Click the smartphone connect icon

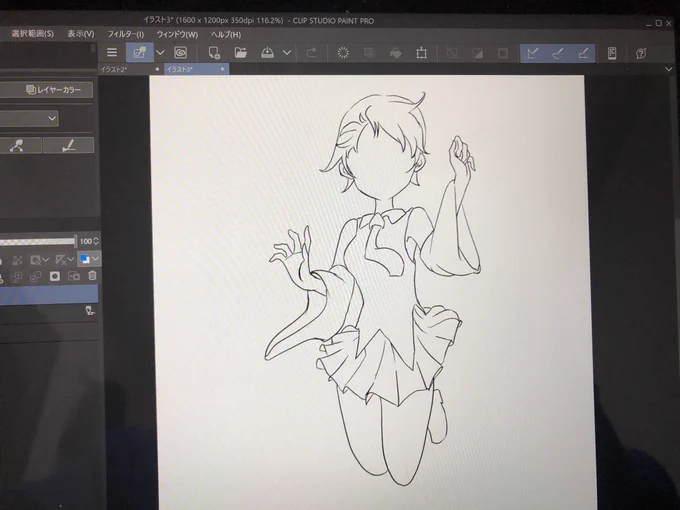click(x=612, y=53)
